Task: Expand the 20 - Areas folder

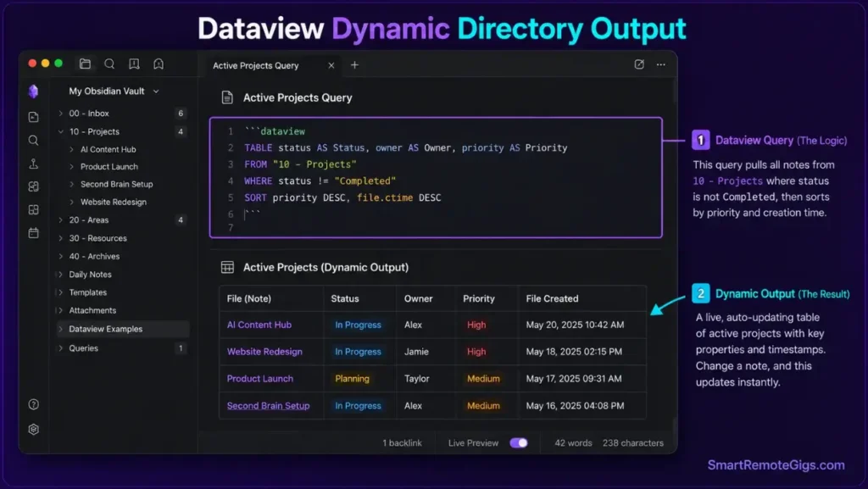Action: tap(60, 220)
